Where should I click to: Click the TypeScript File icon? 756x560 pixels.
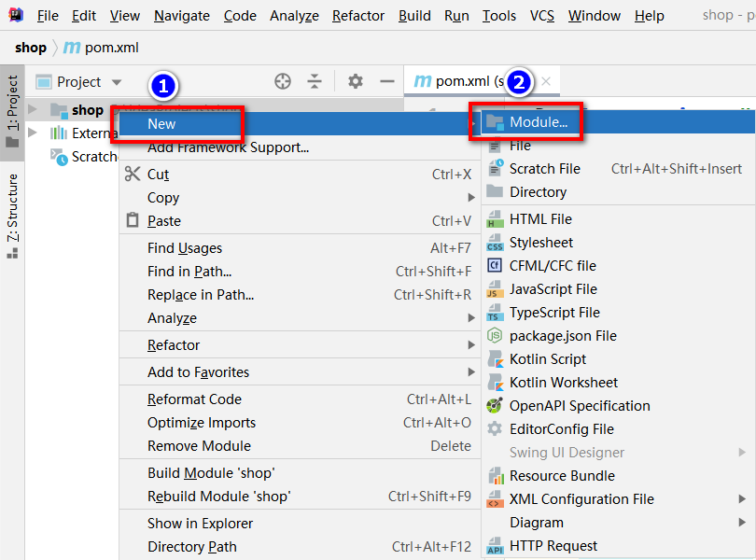pyautogui.click(x=495, y=312)
